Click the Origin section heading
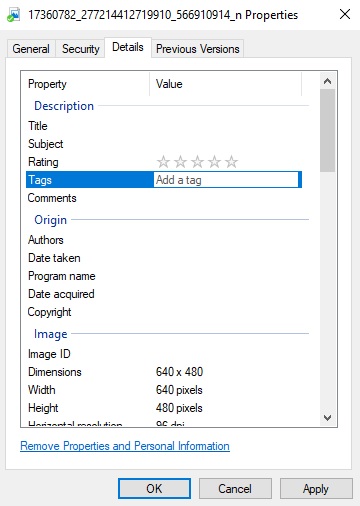Screen dimensions: 360x506 (50, 220)
